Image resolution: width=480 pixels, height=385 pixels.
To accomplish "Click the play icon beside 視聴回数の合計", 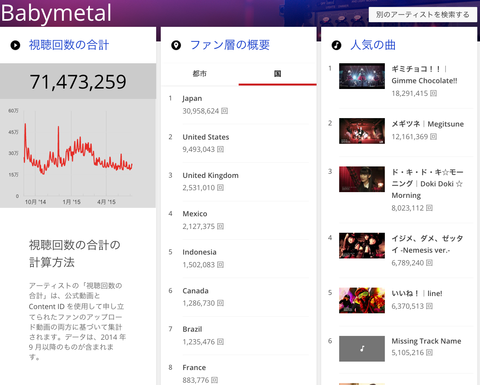I will [15, 45].
